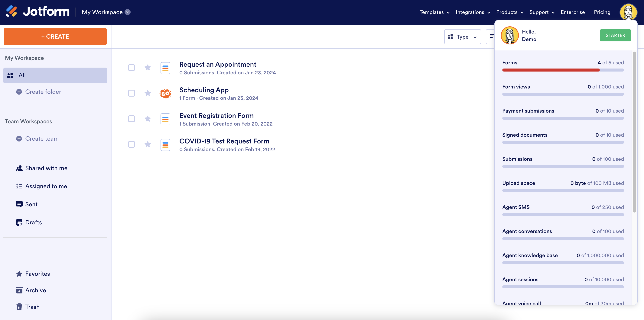
Task: Favorite the Event Registration Form via star
Action: point(148,119)
